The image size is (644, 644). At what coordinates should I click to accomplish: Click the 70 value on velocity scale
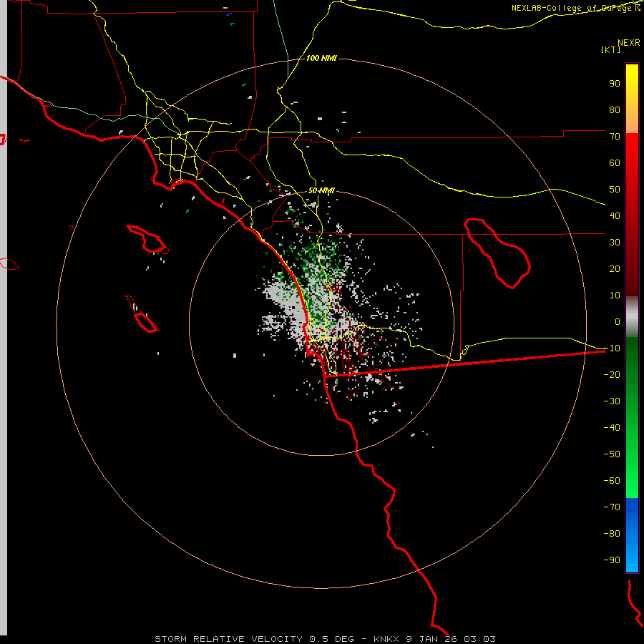point(615,137)
